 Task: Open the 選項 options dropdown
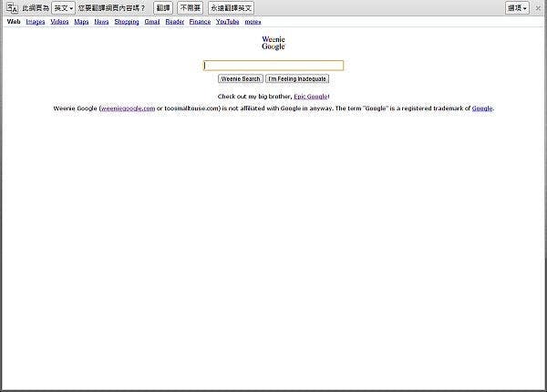[x=517, y=8]
